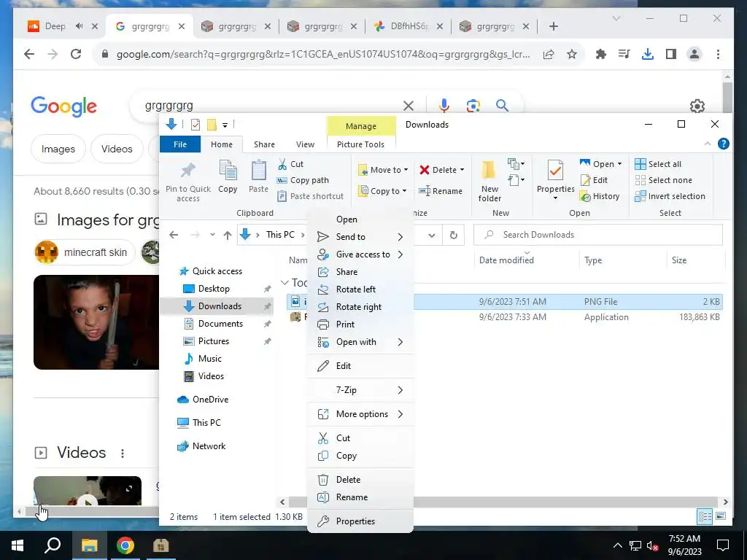Click Properties in the context menu
The height and width of the screenshot is (560, 747).
tap(360, 521)
